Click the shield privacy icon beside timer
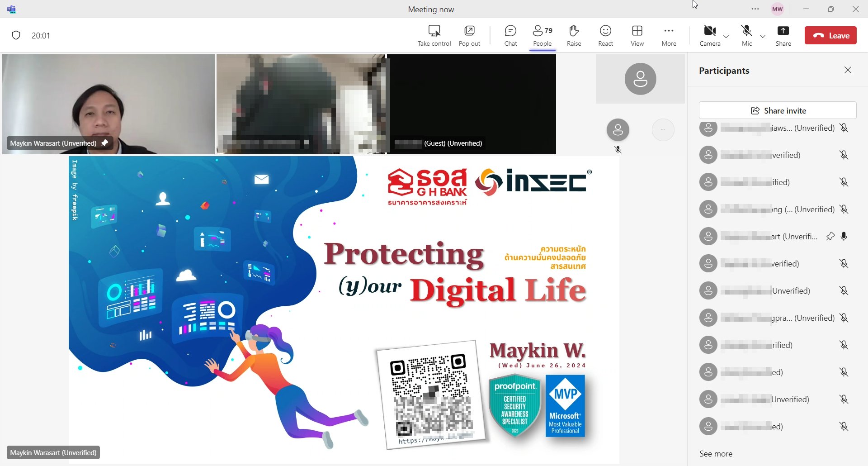868x466 pixels. tap(16, 35)
